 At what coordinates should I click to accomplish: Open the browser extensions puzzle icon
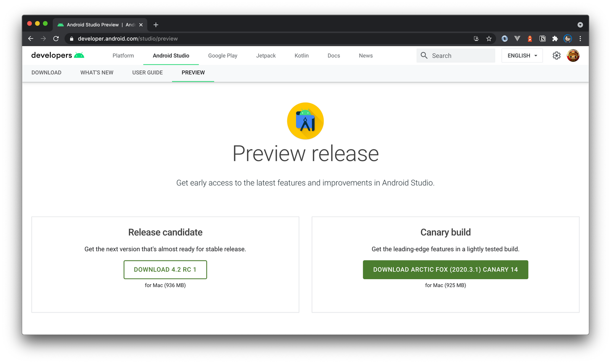[x=555, y=39]
